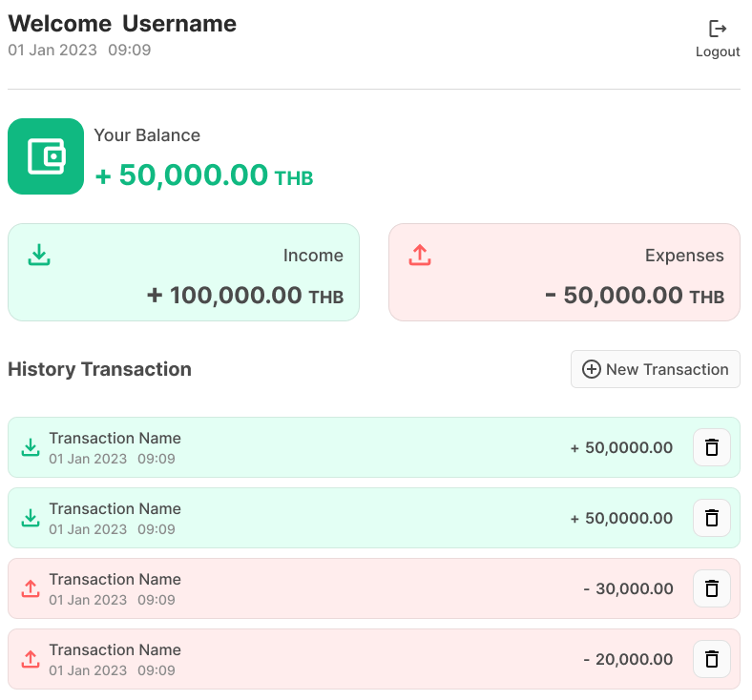Click expense icon of -30,000.00 row
This screenshot has height=700, width=752.
(31, 588)
